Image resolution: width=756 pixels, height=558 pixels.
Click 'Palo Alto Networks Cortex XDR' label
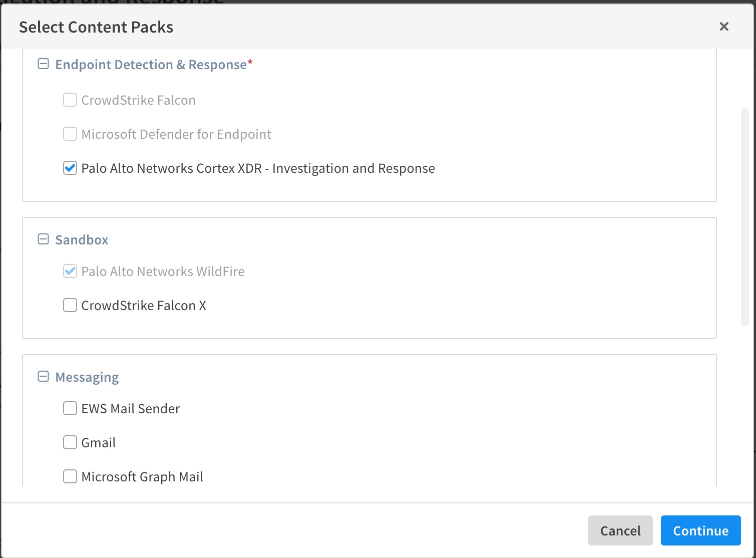(x=258, y=168)
